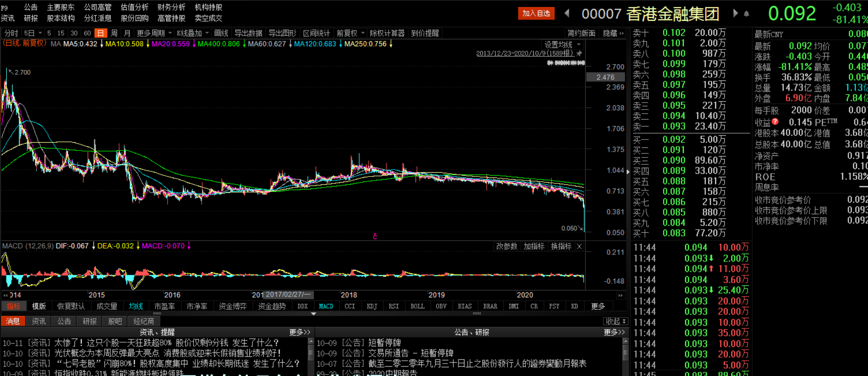Viewport: 868px width, 376px height.
Task: Switch to the 30-minute K-line period
Action: [x=74, y=33]
